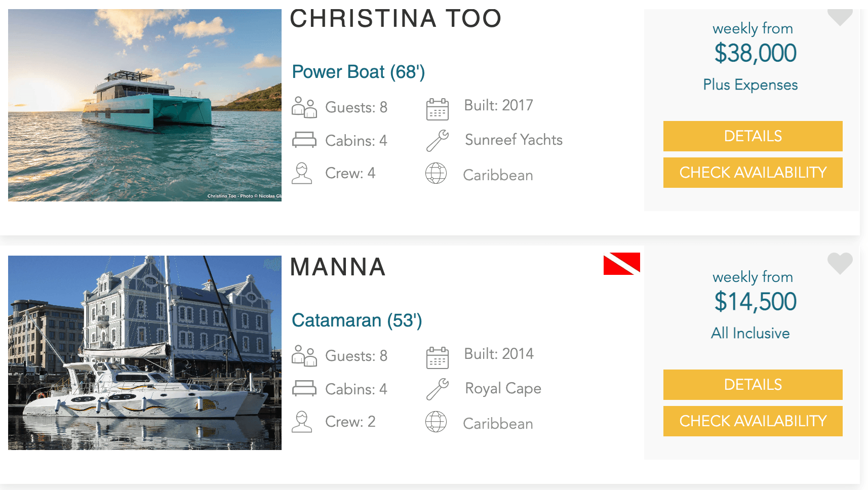The image size is (868, 490).
Task: Click the calendar built-year icon for Christina Too
Action: pos(438,107)
